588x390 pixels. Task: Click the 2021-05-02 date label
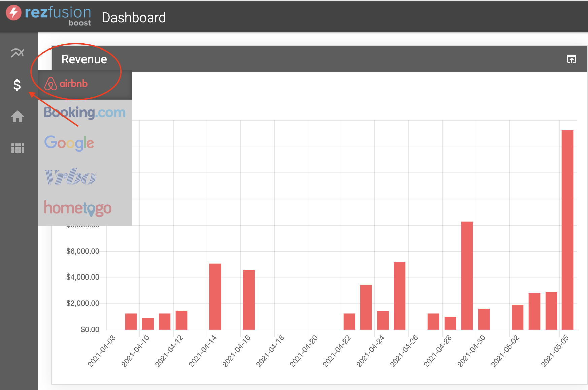click(x=505, y=351)
